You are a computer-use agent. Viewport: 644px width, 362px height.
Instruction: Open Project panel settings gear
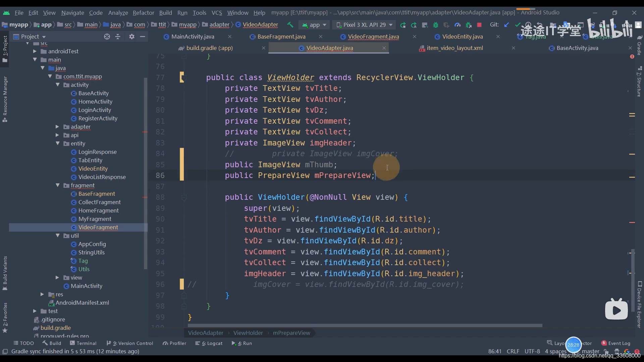coord(132,37)
